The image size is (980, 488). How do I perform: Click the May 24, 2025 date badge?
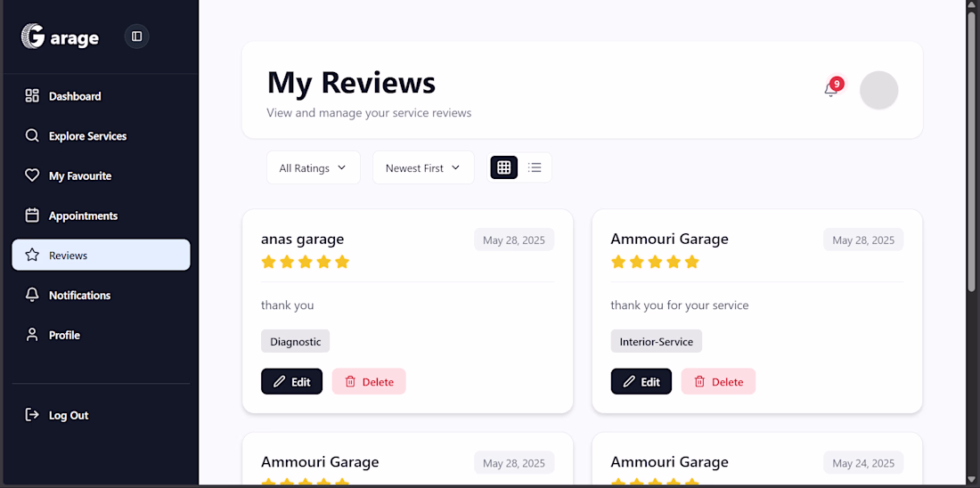(x=863, y=463)
